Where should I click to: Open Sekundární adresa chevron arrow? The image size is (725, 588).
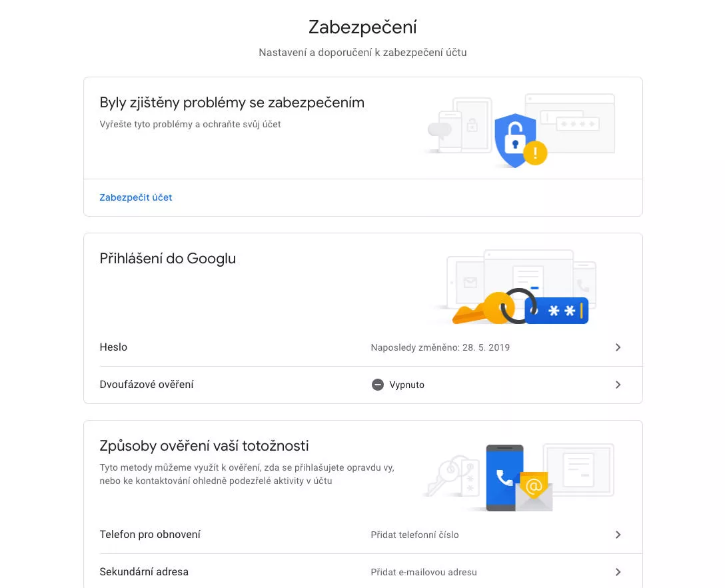tap(618, 572)
